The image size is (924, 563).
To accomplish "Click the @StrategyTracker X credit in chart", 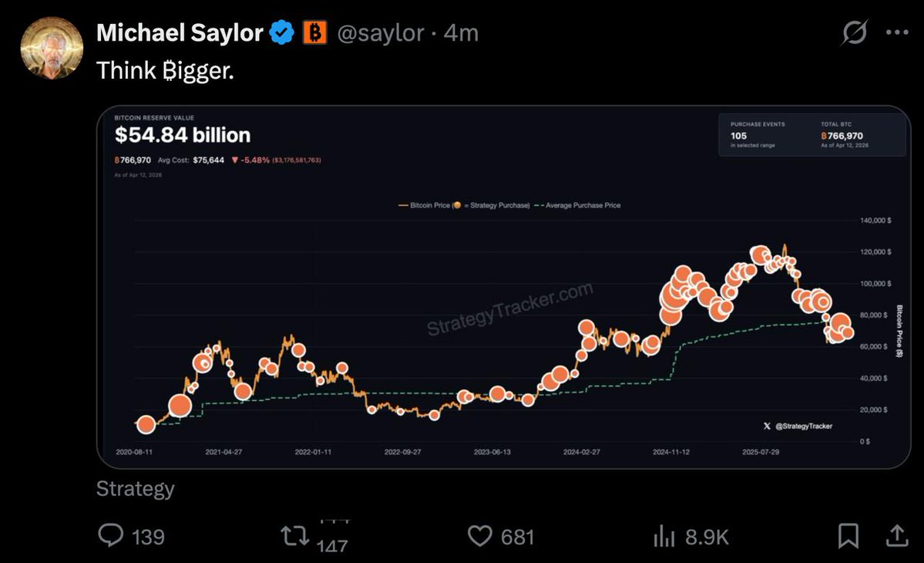I will tap(798, 426).
